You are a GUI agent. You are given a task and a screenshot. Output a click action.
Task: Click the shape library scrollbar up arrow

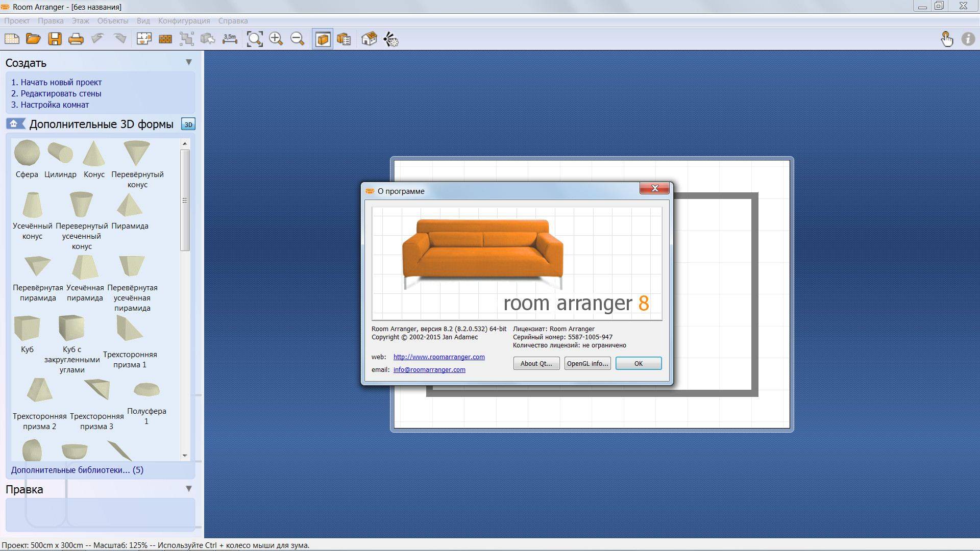(x=185, y=144)
